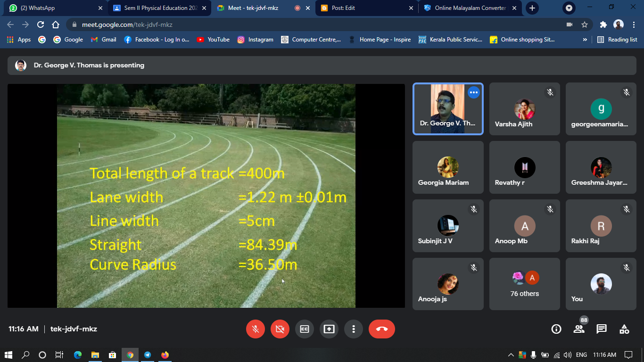Screen dimensions: 644x362
Task: Open Kerala Public Service bookmark
Action: (x=450, y=40)
